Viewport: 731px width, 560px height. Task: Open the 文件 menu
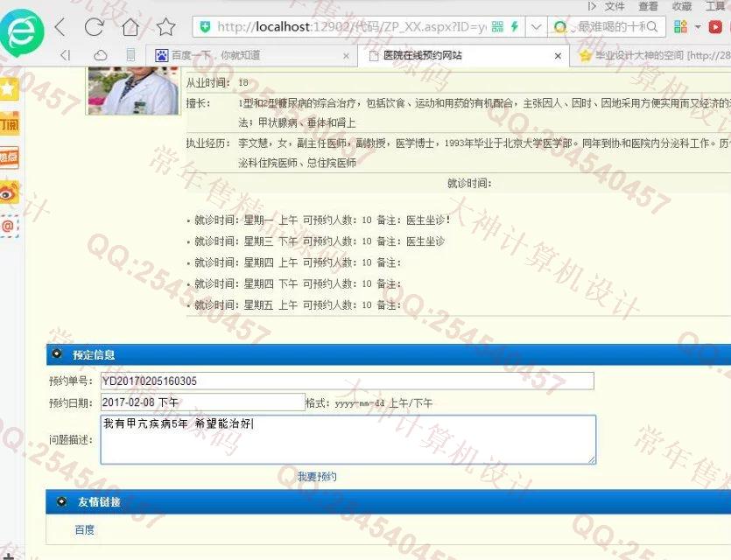tap(615, 6)
